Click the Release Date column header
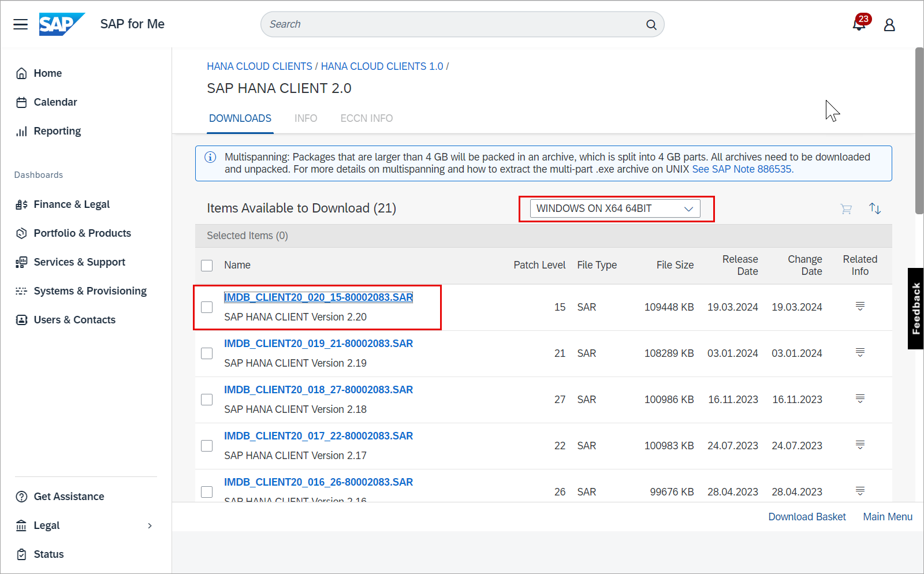Screen dimensions: 924x574 740,265
